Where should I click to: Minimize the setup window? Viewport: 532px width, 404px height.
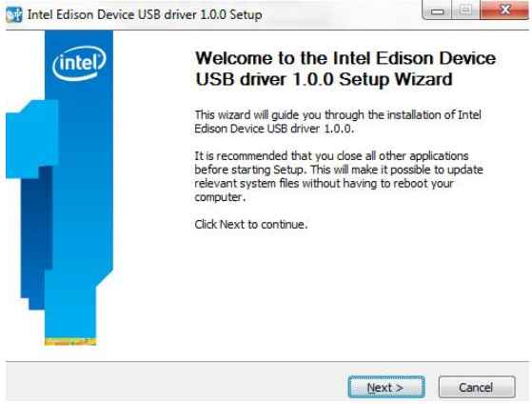(437, 10)
